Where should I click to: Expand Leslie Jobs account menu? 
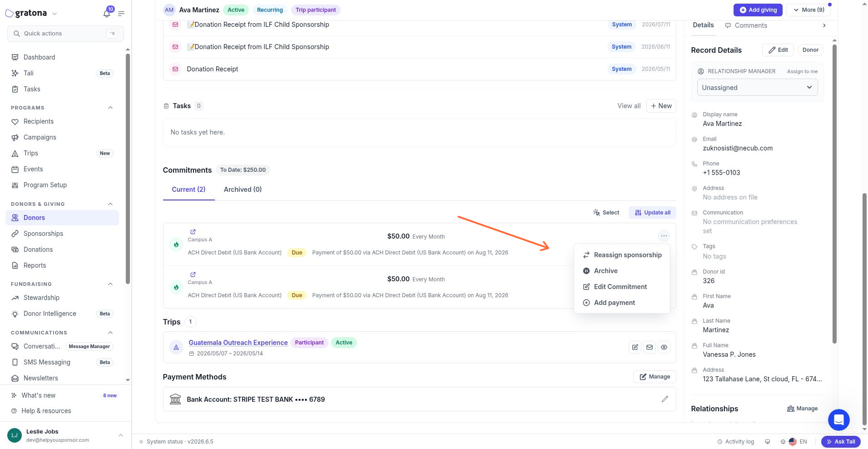[121, 435]
